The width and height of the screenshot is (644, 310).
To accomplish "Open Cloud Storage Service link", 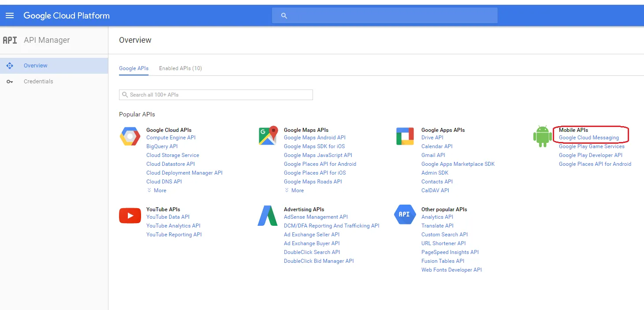I will tap(173, 155).
